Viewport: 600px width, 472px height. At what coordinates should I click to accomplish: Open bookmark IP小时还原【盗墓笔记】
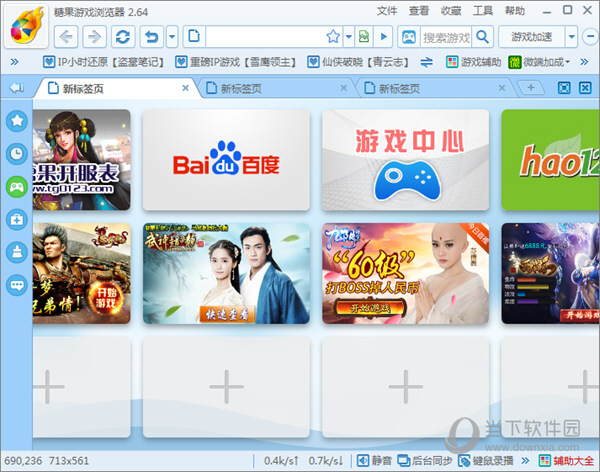[104, 62]
